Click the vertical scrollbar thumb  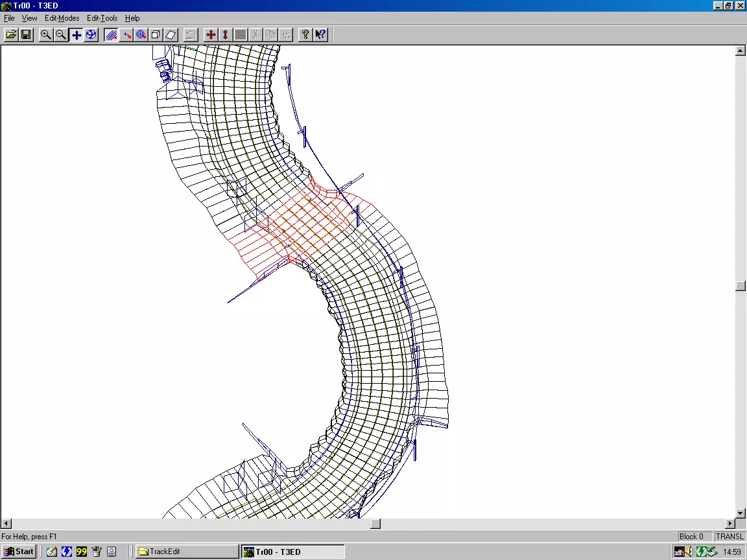tap(741, 286)
